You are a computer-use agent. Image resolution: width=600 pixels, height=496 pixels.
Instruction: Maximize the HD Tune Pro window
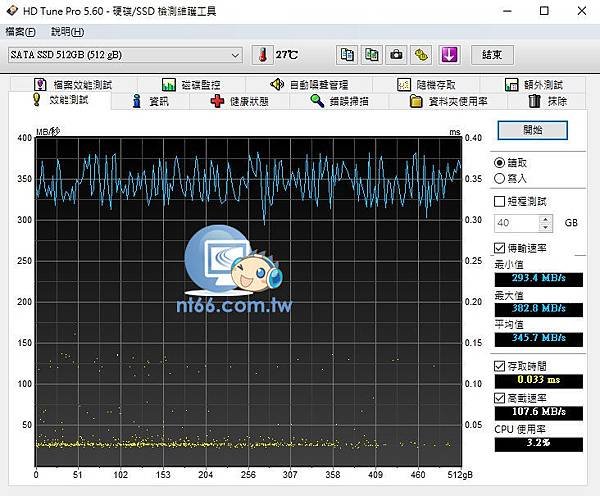tap(544, 11)
